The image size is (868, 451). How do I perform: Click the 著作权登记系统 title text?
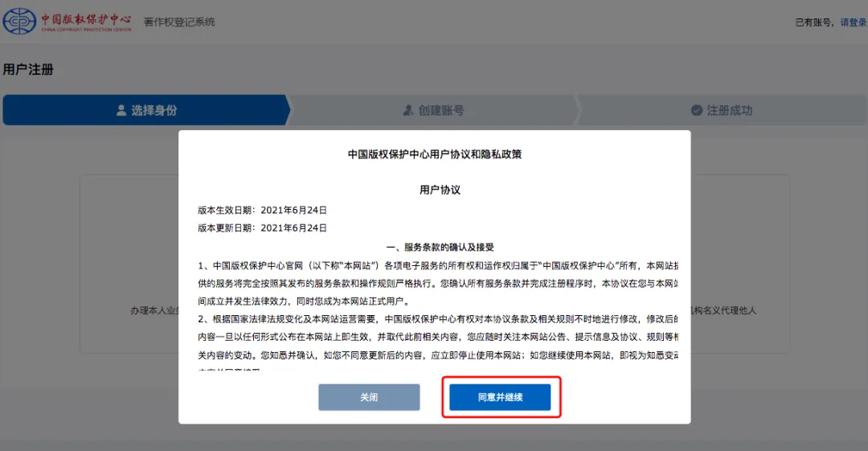(x=179, y=23)
